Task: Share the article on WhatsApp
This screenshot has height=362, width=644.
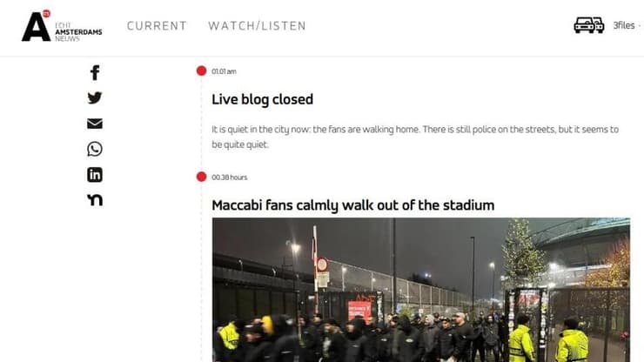Action: 95,149
